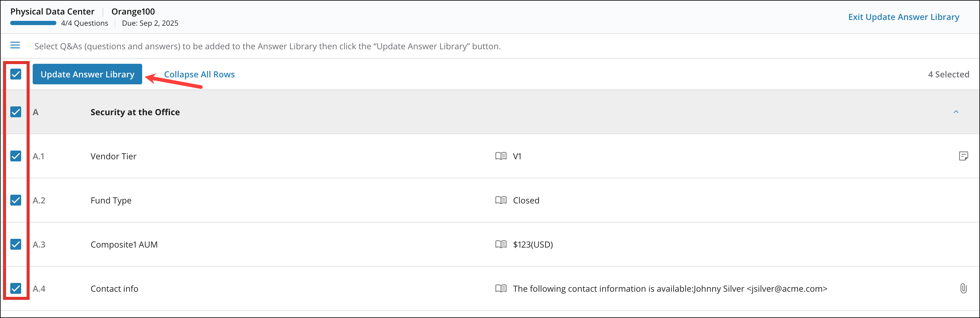The height and width of the screenshot is (318, 980).
Task: Uncheck the select-all checkbox above the table
Action: (x=16, y=75)
